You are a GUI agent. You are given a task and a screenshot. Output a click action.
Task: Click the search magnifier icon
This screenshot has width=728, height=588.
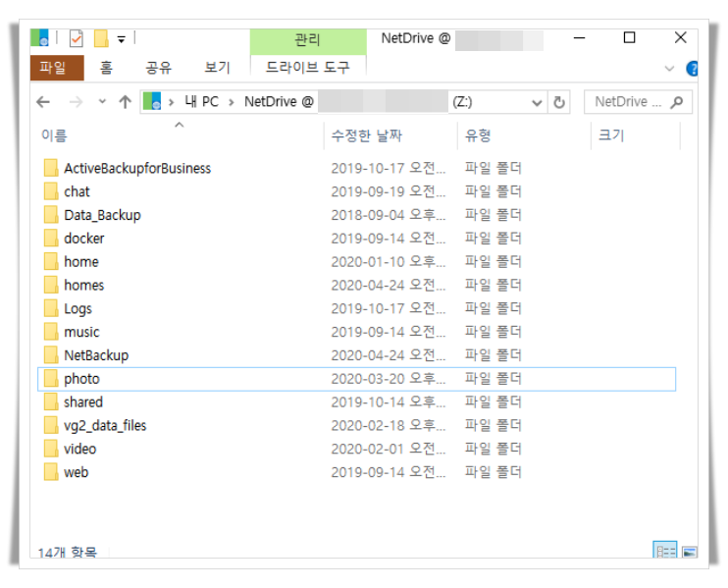tap(677, 102)
